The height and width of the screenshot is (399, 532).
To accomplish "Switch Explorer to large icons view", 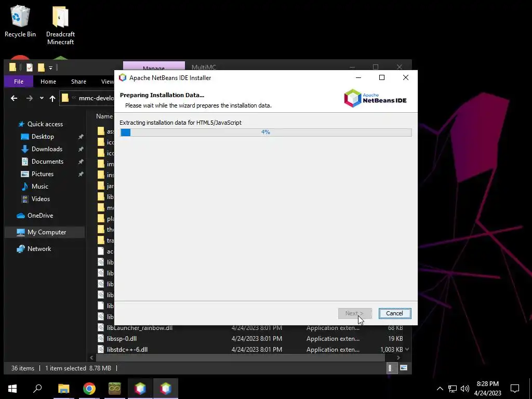I will tap(403, 368).
